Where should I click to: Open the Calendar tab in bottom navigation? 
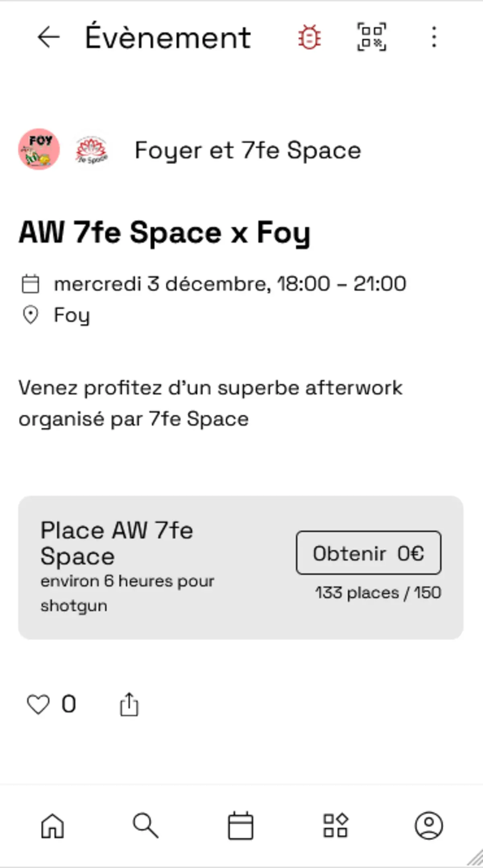241,826
